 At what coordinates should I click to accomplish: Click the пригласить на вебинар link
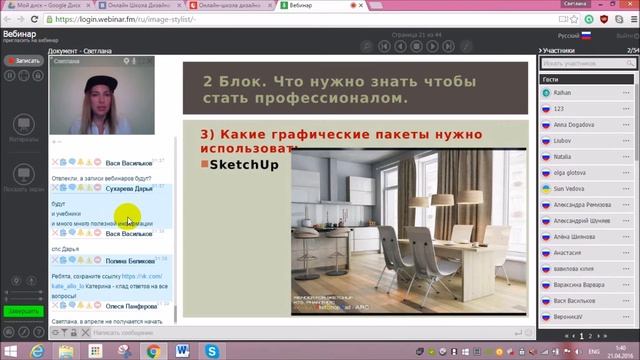(x=31, y=40)
